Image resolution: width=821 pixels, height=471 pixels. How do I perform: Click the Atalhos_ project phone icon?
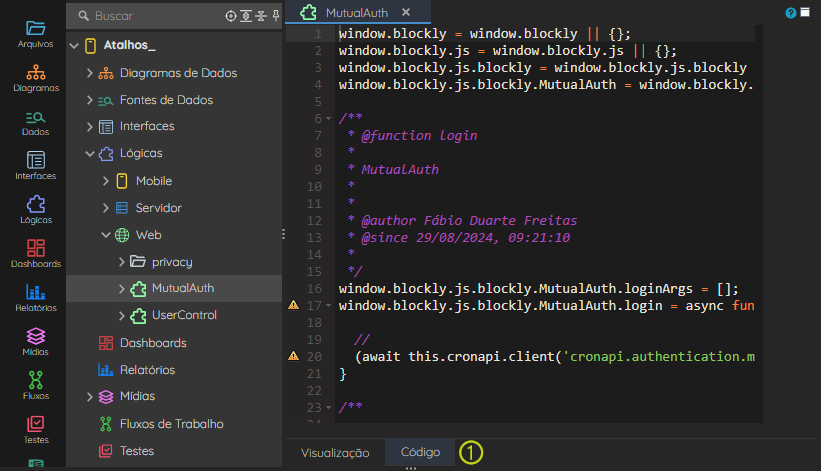click(91, 46)
